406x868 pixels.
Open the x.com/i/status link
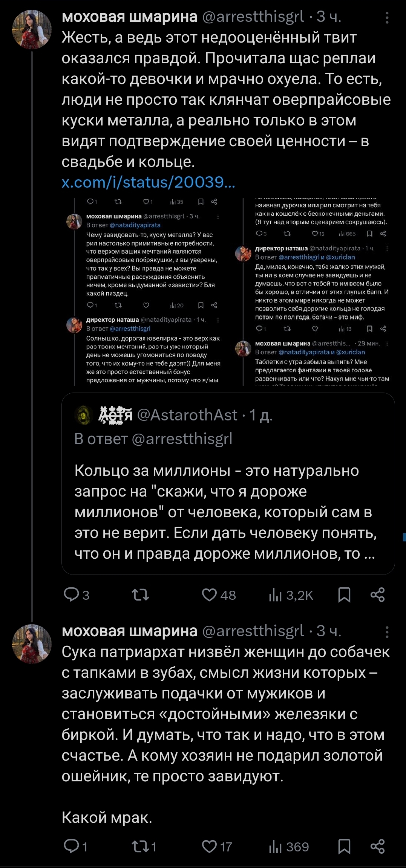click(x=149, y=182)
